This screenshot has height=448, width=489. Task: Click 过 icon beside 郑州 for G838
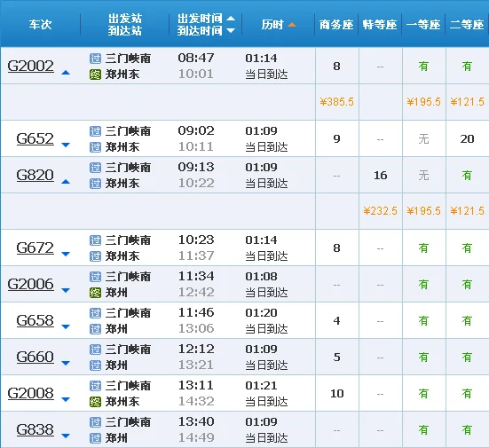(96, 438)
